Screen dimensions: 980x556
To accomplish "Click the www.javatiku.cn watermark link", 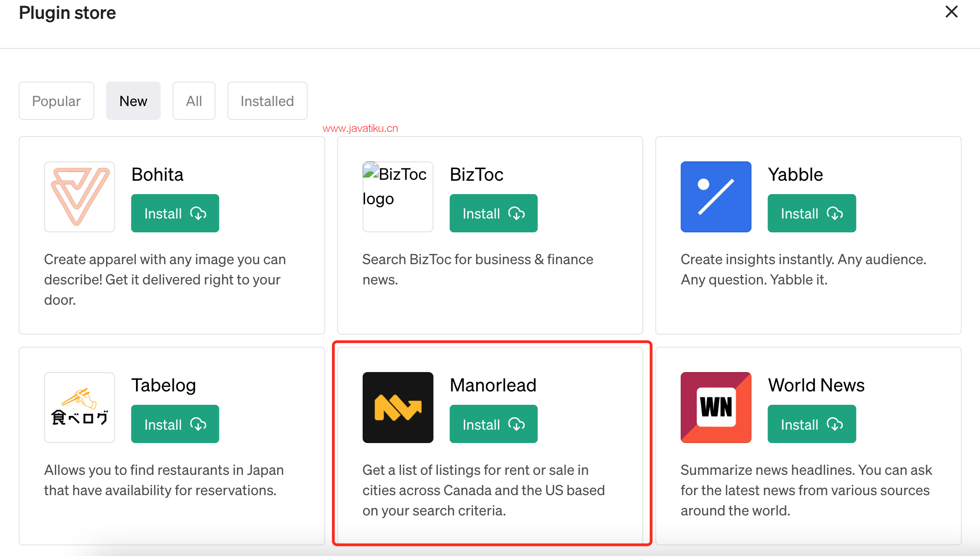I will click(360, 129).
